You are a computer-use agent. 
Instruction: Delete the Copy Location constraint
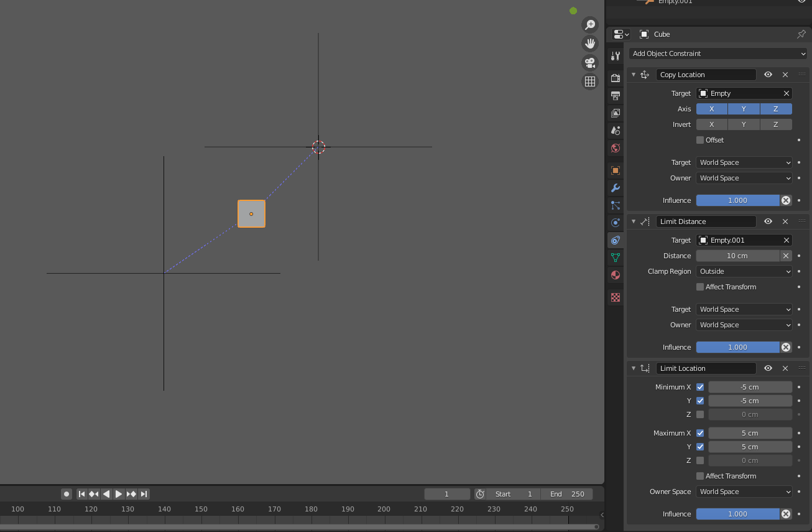point(785,75)
